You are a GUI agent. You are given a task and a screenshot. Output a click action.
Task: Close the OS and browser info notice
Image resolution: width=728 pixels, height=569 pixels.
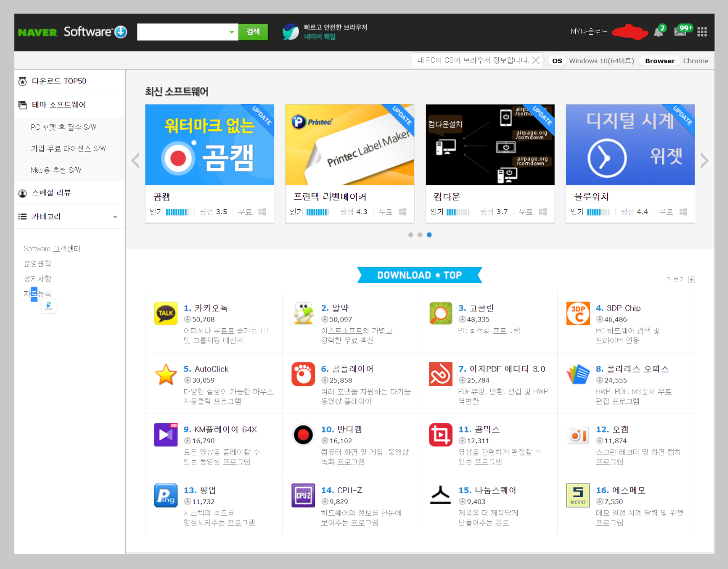536,60
